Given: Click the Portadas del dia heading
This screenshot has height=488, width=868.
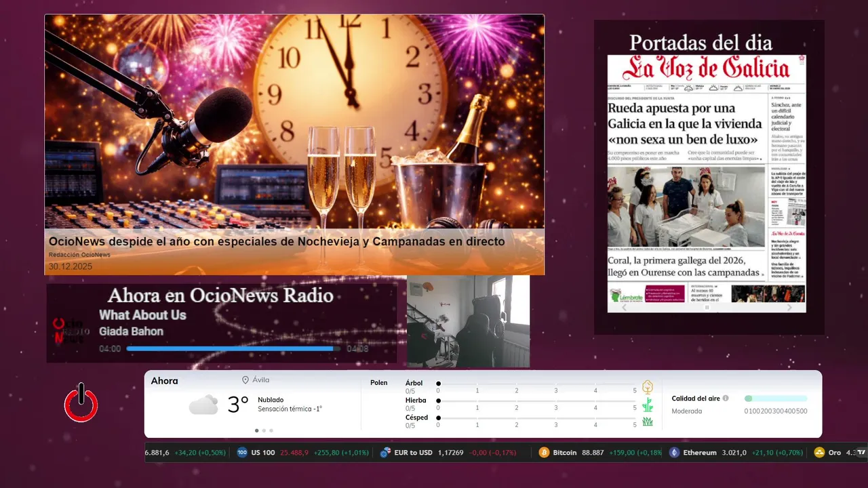Looking at the screenshot, I should (701, 42).
